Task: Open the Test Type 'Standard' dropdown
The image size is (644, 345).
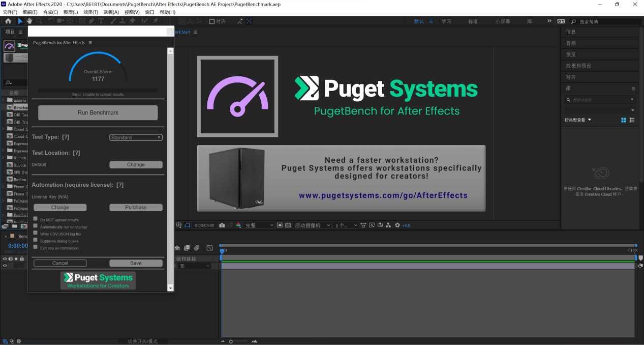Action: 136,137
